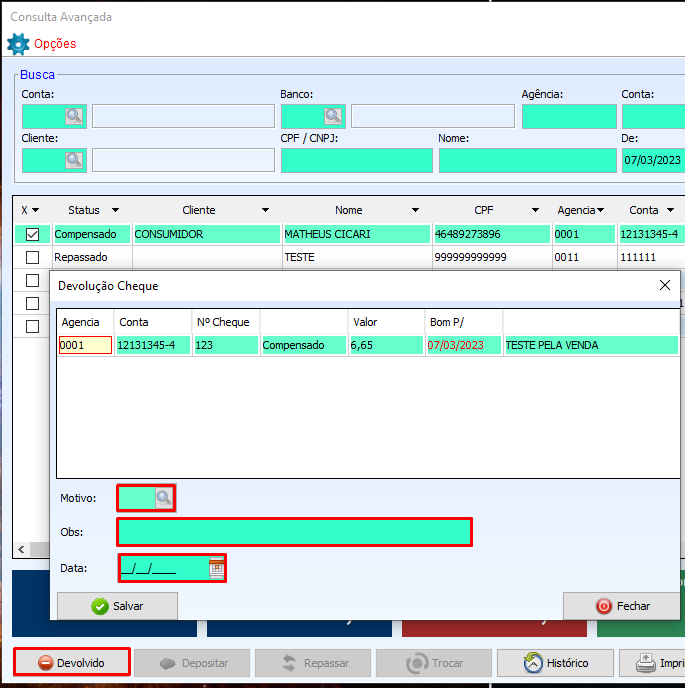Click the Bom P/ column header
685x688 pixels.
[464, 322]
